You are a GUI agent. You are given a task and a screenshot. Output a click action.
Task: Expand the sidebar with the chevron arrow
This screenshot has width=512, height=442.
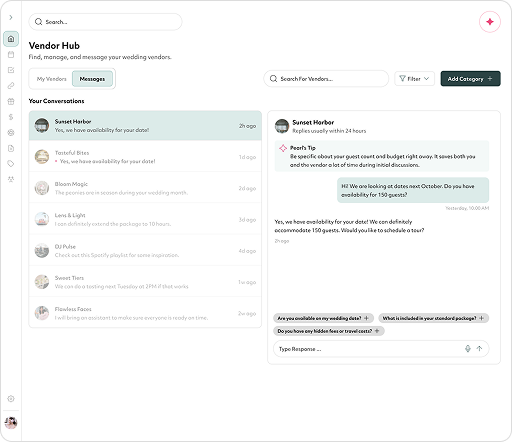click(11, 17)
